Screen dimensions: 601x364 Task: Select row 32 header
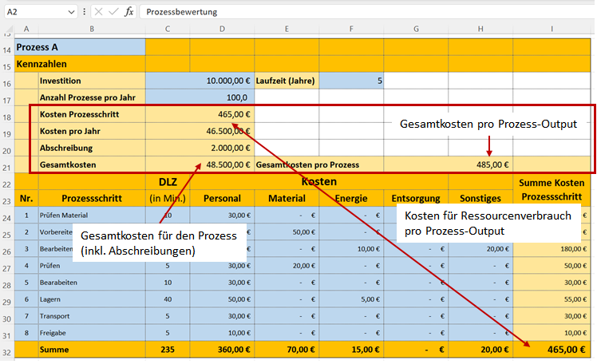[x=7, y=350]
